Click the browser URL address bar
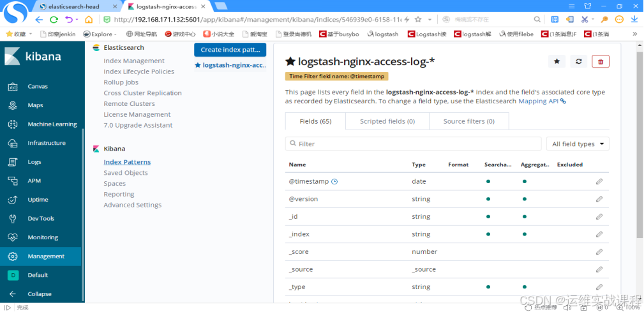644x312 pixels. pyautogui.click(x=258, y=19)
